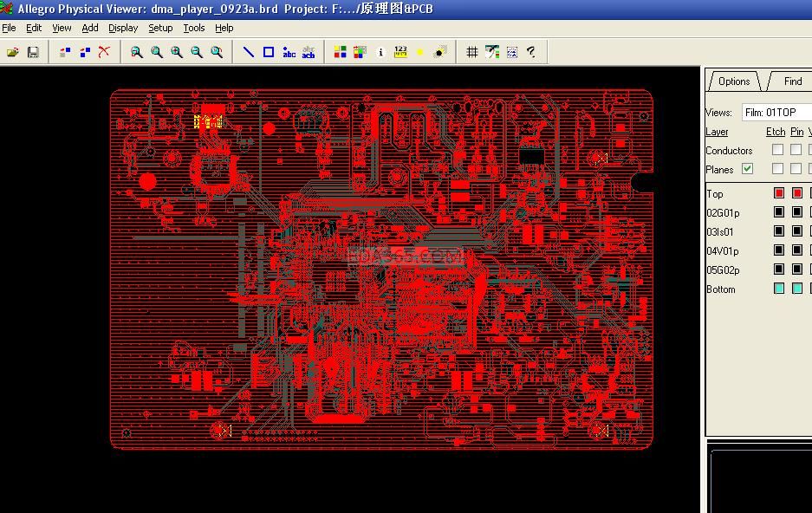Screen dimensions: 812x513
Task: Click the Zoom Out magnifier icon
Action: point(196,52)
